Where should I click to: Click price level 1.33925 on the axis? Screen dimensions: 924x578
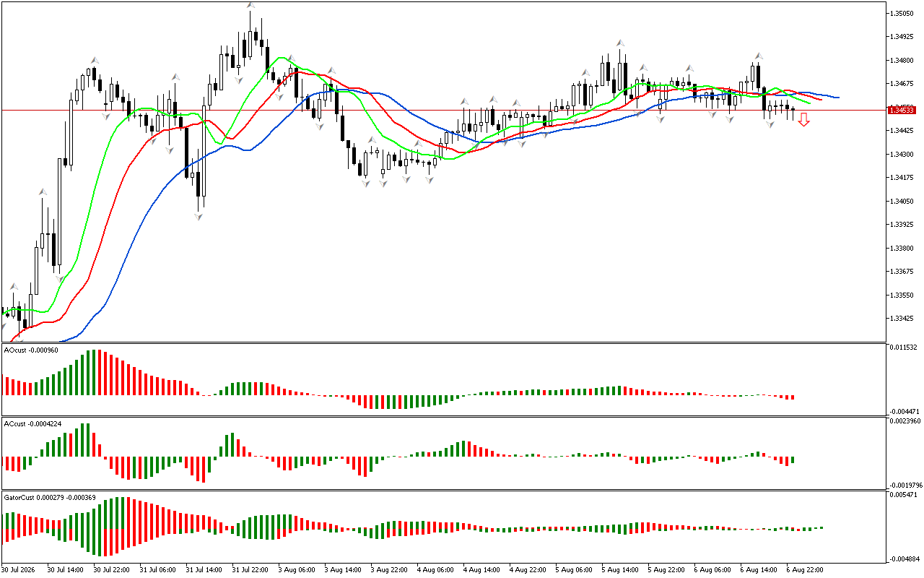coord(902,225)
